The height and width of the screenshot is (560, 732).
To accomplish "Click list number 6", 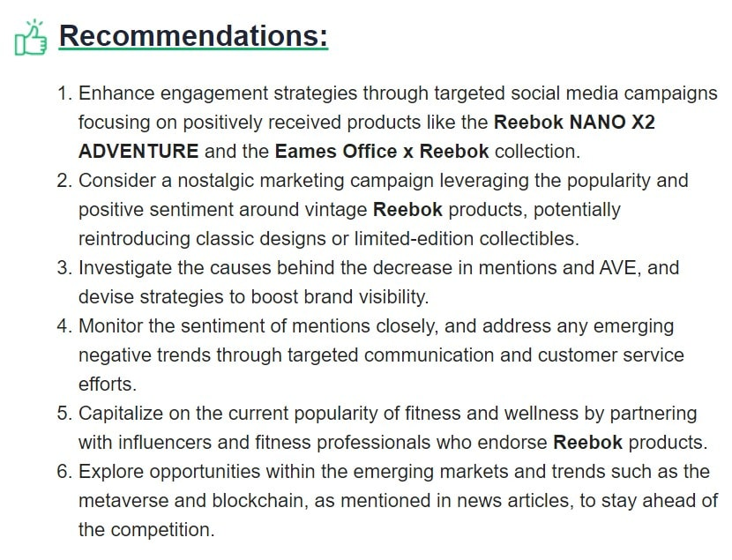I will tap(64, 471).
